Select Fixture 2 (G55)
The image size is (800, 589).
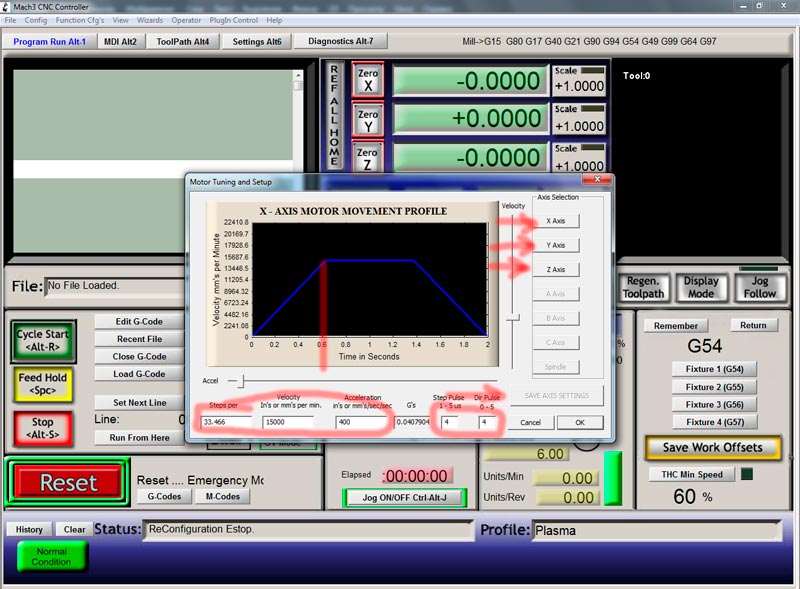[714, 387]
